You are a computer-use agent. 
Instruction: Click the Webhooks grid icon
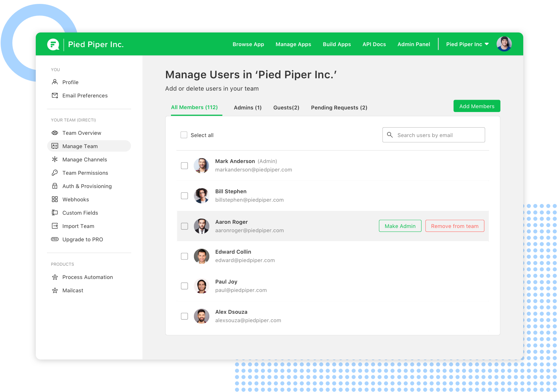55,199
